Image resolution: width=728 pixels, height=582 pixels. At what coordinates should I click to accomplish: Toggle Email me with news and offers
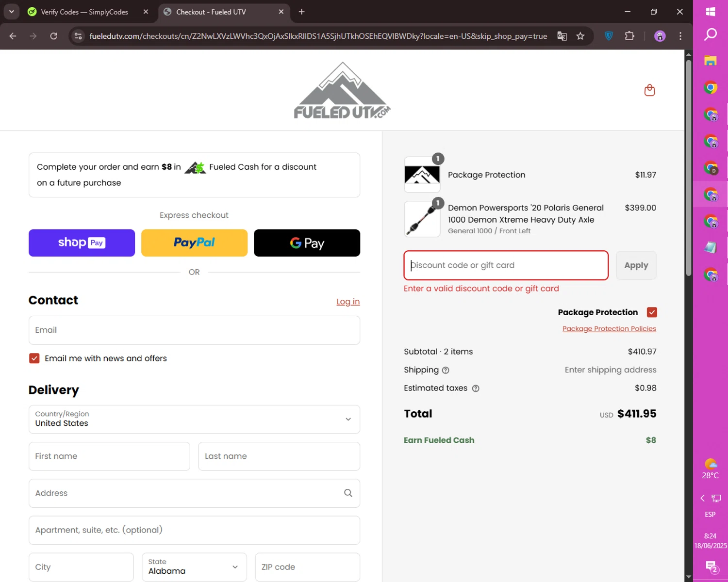pos(34,358)
